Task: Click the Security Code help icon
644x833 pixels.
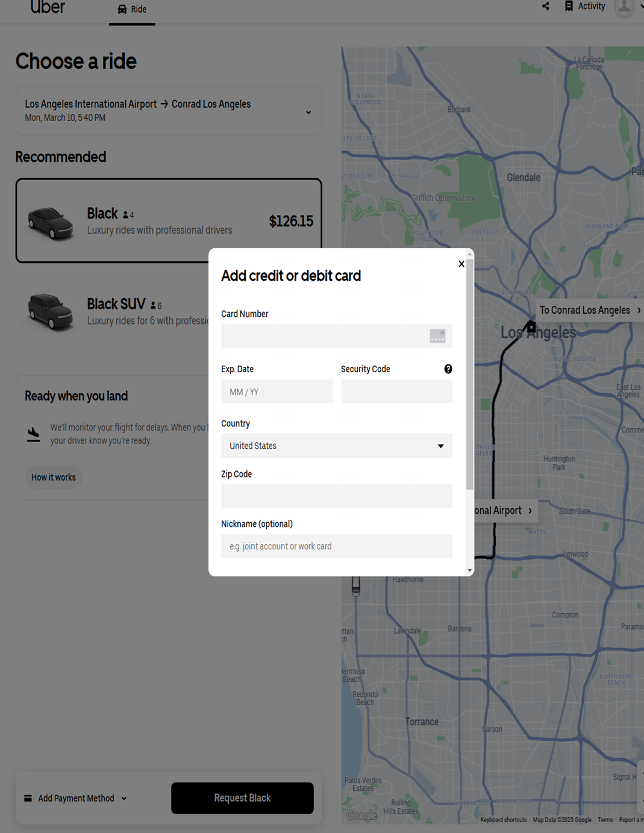Action: 448,369
